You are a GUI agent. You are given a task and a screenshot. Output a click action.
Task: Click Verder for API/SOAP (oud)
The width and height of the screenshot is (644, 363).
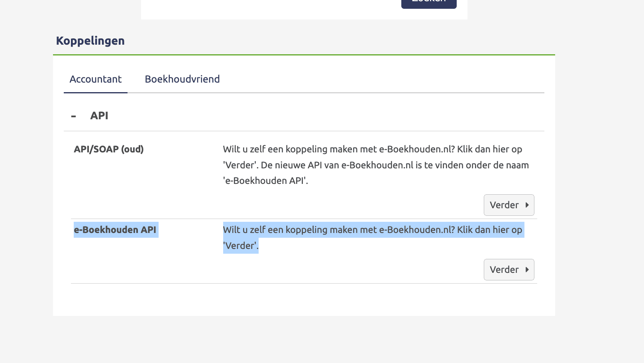(509, 205)
